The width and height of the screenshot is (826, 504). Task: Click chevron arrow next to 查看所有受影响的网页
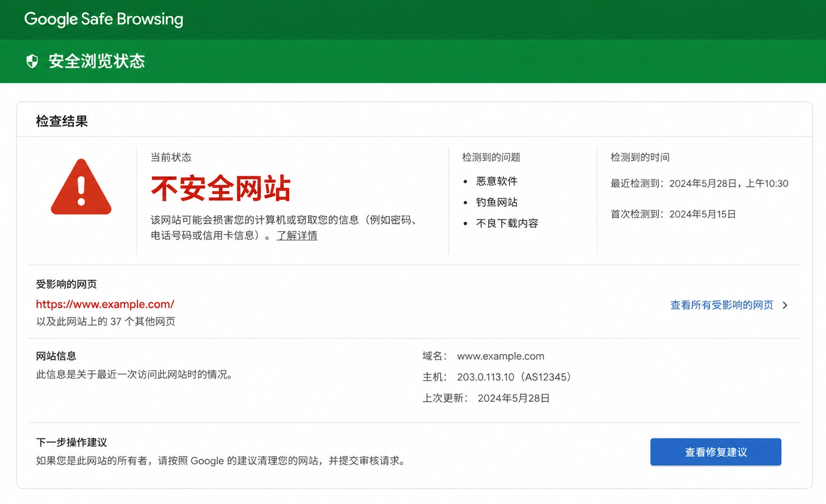point(785,305)
